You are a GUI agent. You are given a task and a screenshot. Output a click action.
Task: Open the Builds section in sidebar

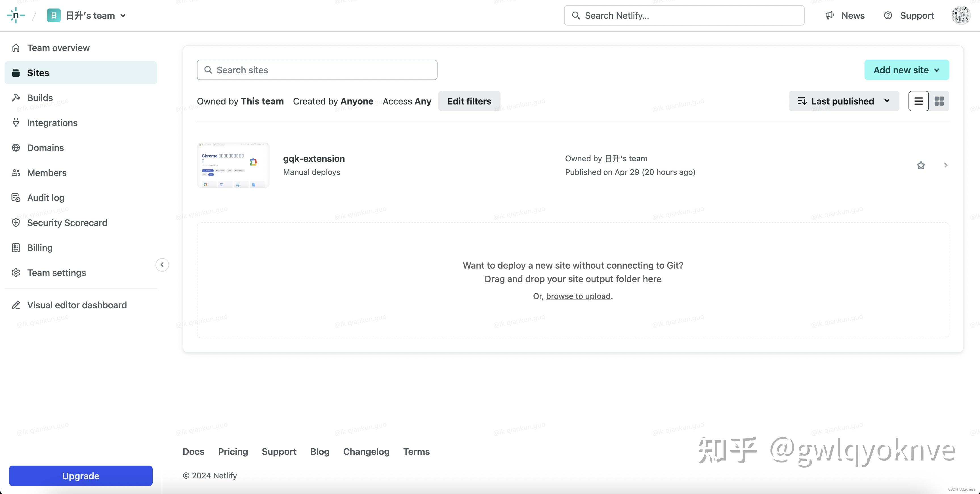pos(39,97)
